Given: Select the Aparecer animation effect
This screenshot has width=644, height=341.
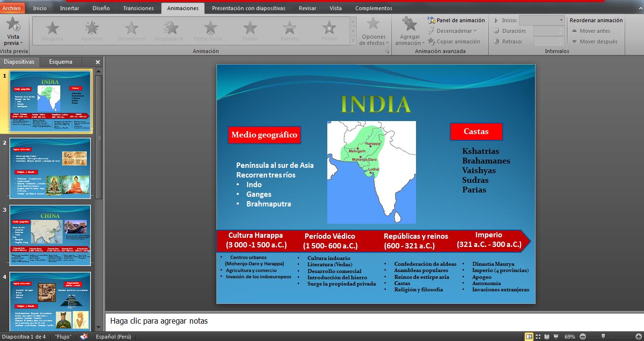Looking at the screenshot, I should (x=92, y=30).
